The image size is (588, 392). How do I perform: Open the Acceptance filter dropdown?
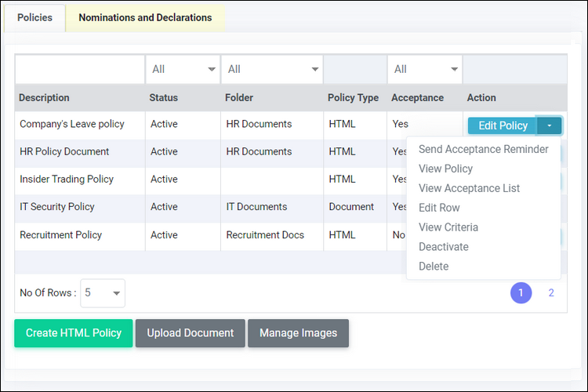424,69
